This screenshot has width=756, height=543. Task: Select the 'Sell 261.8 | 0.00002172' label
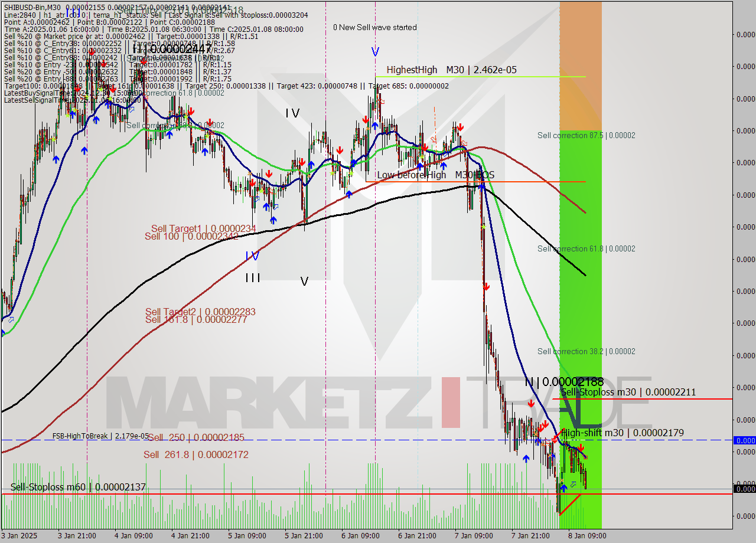tap(196, 454)
